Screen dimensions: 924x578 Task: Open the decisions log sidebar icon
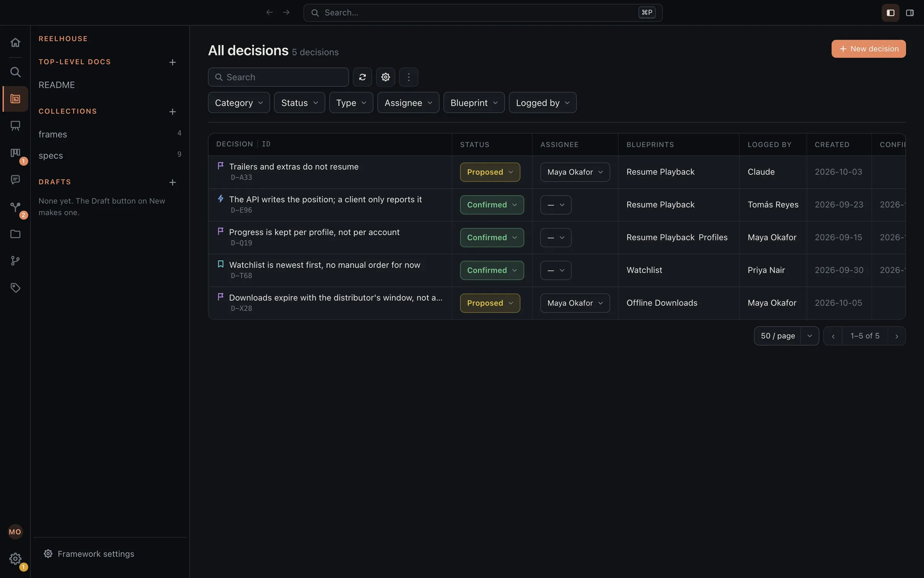click(15, 99)
